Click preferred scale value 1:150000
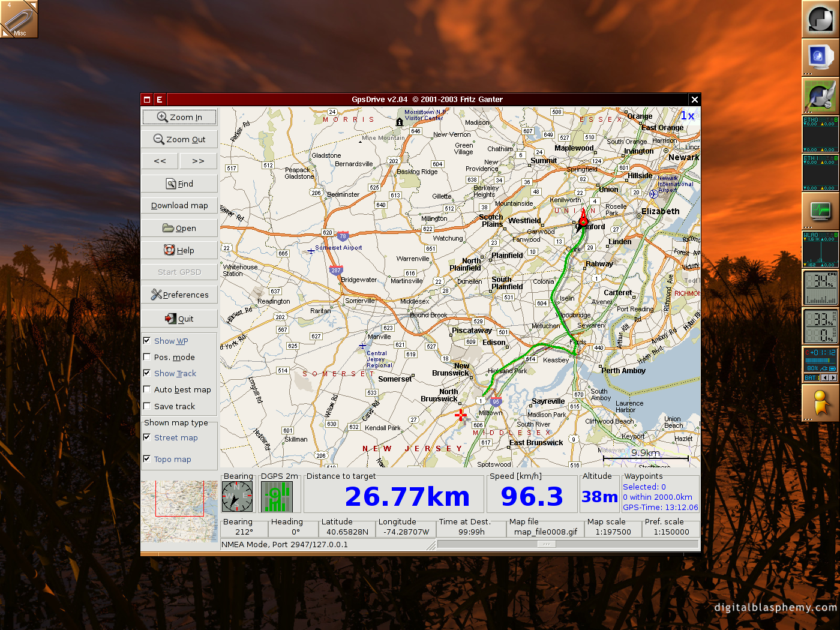840x630 pixels. (671, 532)
